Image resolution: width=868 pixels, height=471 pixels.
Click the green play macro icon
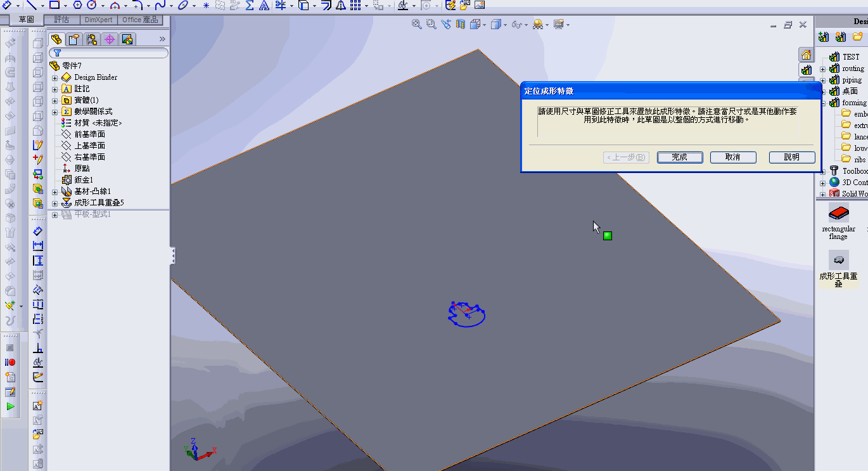pos(10,406)
